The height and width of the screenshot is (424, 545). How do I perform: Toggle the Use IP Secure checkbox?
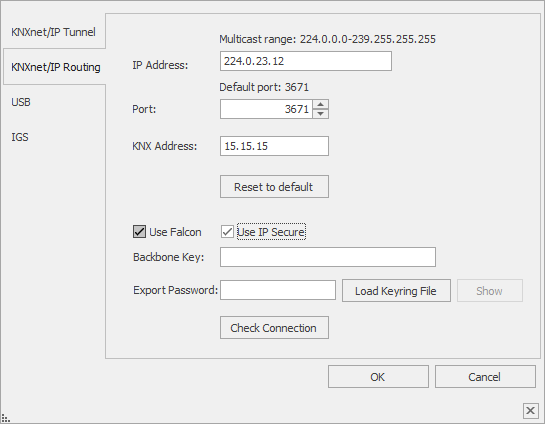pos(227,232)
